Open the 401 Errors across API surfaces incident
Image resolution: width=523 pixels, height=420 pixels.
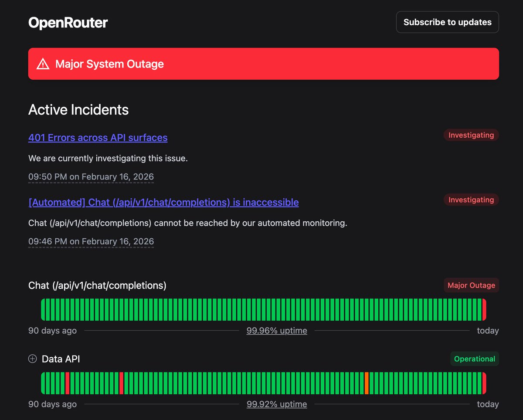click(x=98, y=138)
